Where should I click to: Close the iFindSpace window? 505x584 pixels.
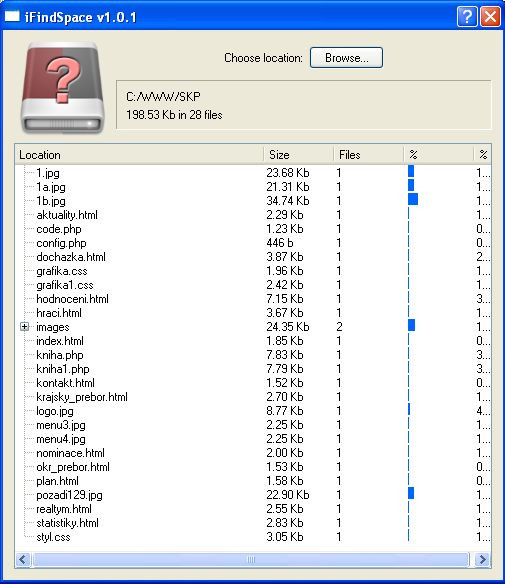[490, 16]
